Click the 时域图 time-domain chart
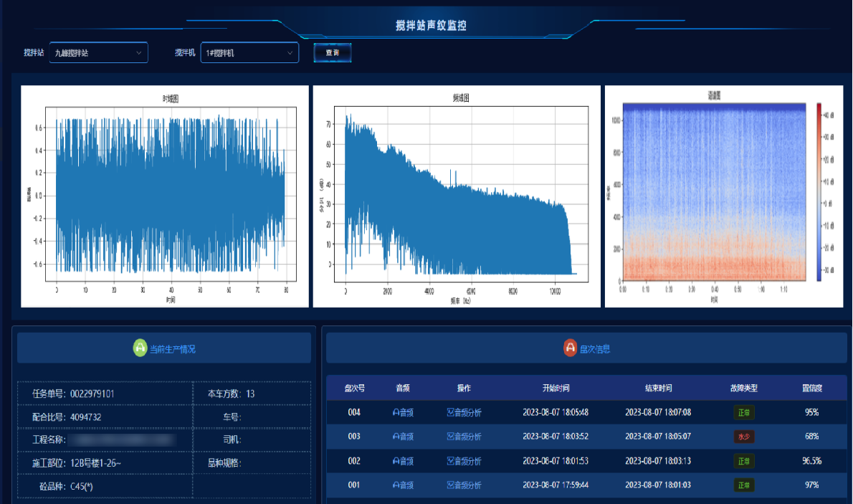Viewport: 853px width, 504px height. 165,196
